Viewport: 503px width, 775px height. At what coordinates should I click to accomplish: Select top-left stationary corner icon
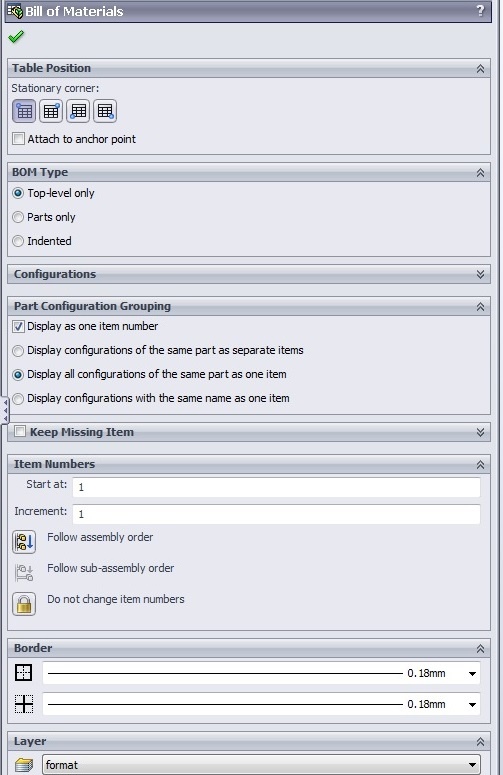click(24, 111)
